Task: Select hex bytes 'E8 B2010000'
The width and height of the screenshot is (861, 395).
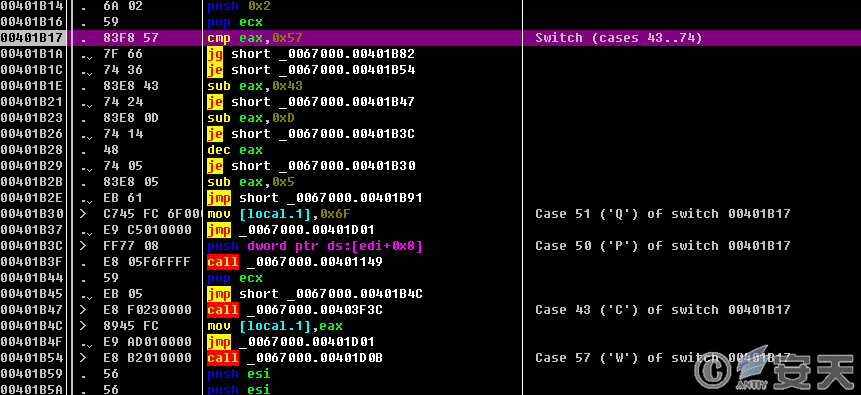Action: (147, 358)
